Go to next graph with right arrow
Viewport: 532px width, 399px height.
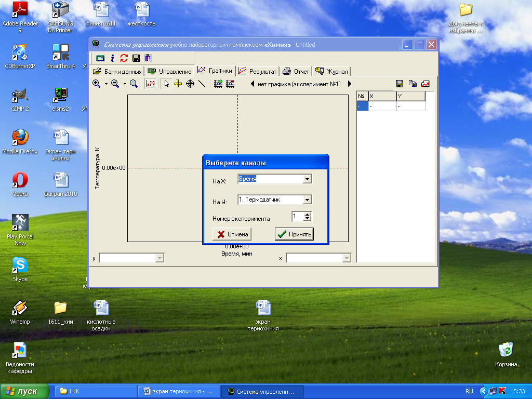pyautogui.click(x=350, y=84)
